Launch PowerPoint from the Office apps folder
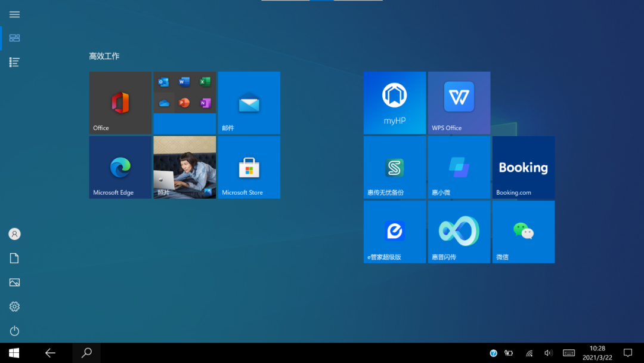This screenshot has width=644, height=363. 184,103
